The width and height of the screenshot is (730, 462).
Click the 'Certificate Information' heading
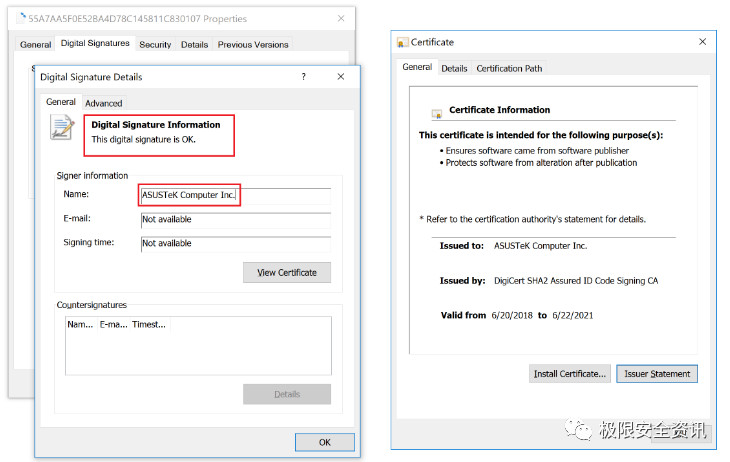pyautogui.click(x=499, y=110)
